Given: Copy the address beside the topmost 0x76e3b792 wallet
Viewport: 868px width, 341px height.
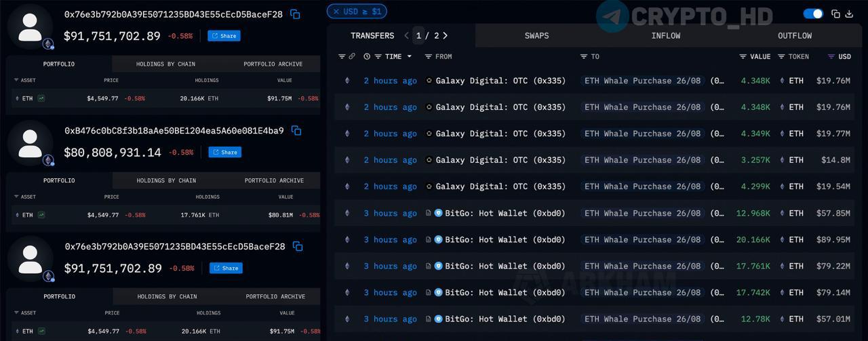Looking at the screenshot, I should 295,14.
